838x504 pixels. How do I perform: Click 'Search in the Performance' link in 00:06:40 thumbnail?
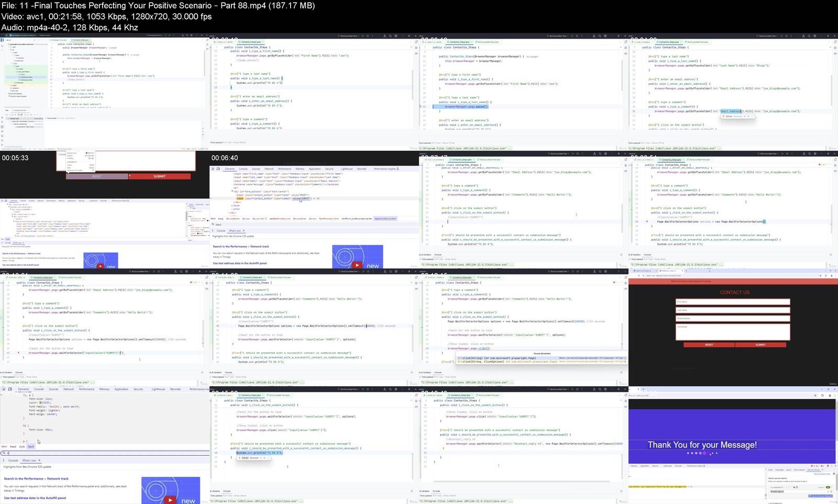point(241,247)
